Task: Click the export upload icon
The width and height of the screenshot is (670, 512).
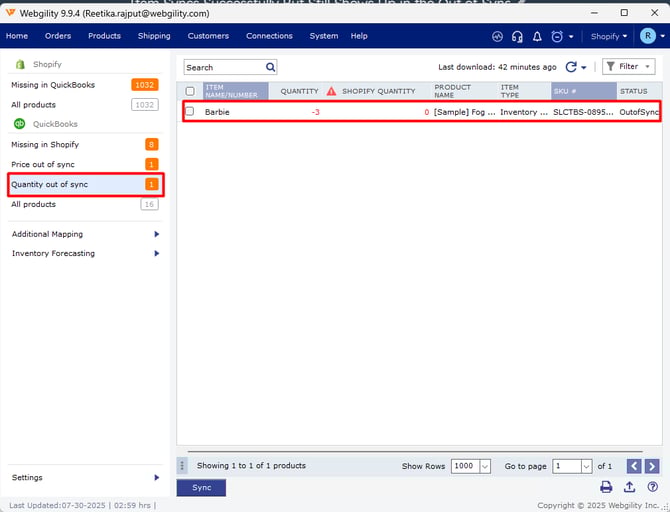Action: [629, 487]
